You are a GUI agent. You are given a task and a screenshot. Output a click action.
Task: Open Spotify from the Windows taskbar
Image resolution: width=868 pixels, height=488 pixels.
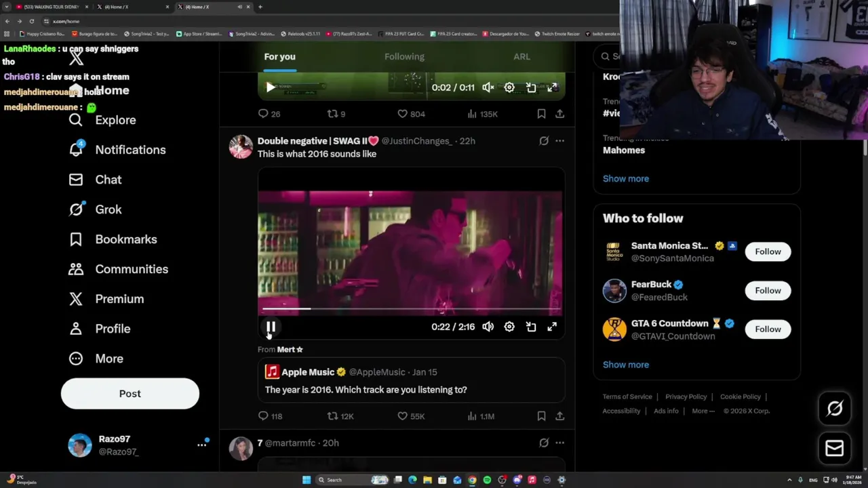[x=487, y=480]
